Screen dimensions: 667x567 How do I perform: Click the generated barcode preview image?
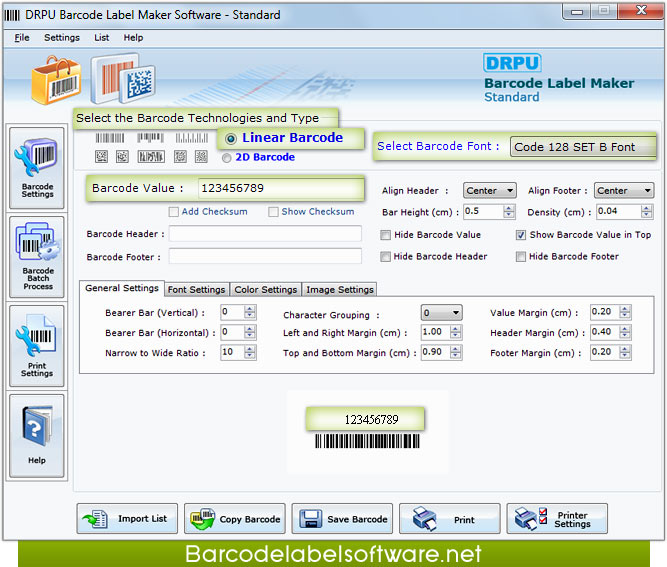tap(367, 441)
